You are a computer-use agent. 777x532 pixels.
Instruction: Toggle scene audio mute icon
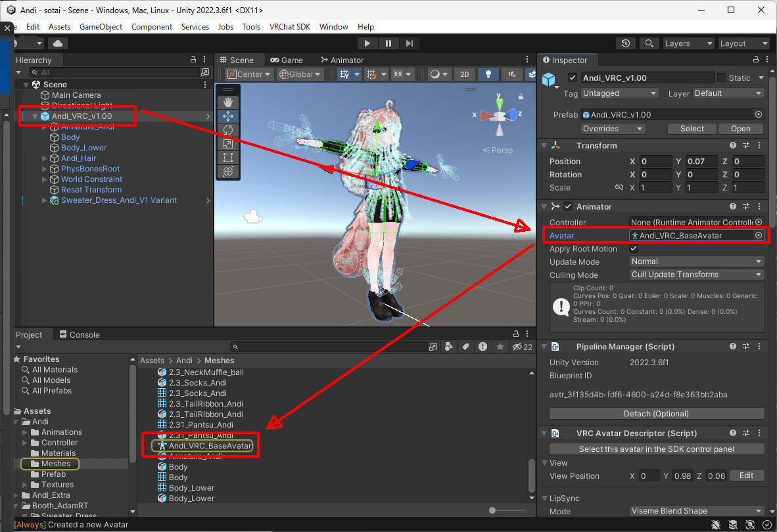(x=512, y=74)
